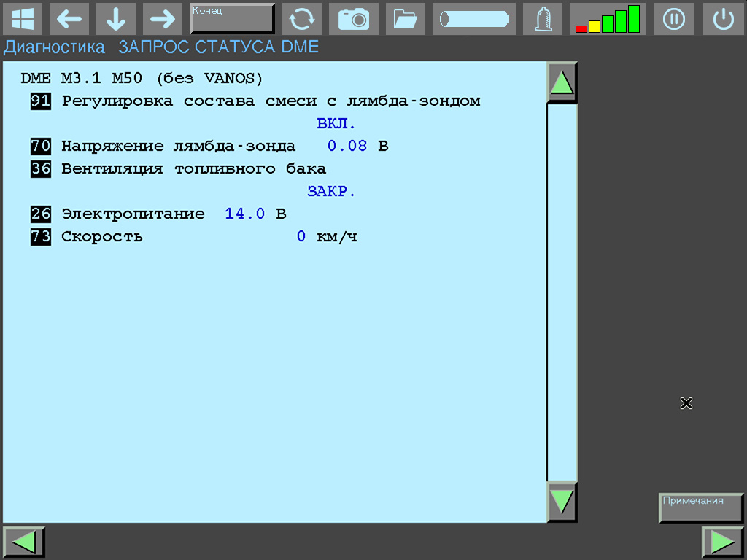747x560 pixels.
Task: Click the pause icon on the toolbar
Action: coord(673,19)
